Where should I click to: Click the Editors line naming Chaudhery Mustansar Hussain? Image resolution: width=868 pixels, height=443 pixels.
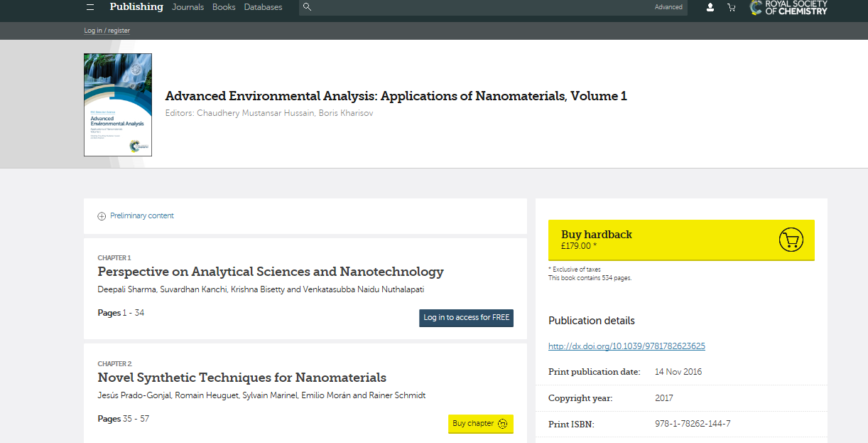coord(269,113)
